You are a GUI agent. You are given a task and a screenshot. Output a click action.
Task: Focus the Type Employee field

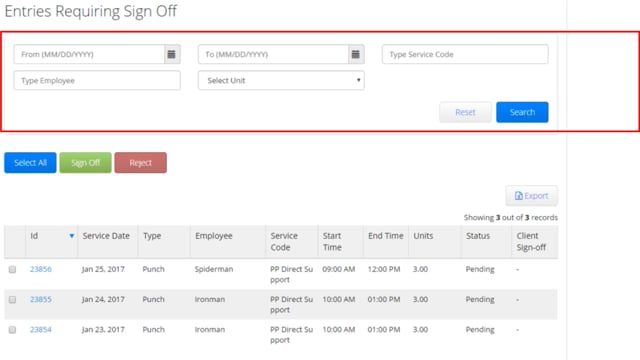97,80
